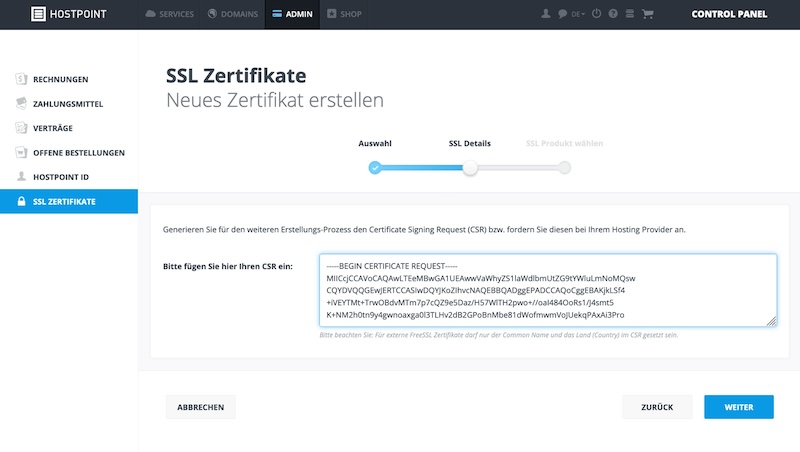The height and width of the screenshot is (452, 800).
Task: Click into the CSR text area
Action: point(548,290)
